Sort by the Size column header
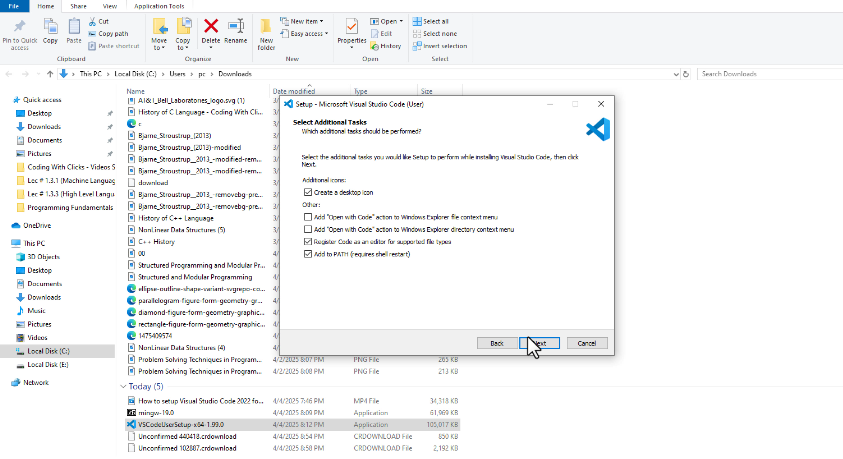The width and height of the screenshot is (843, 459). point(426,91)
